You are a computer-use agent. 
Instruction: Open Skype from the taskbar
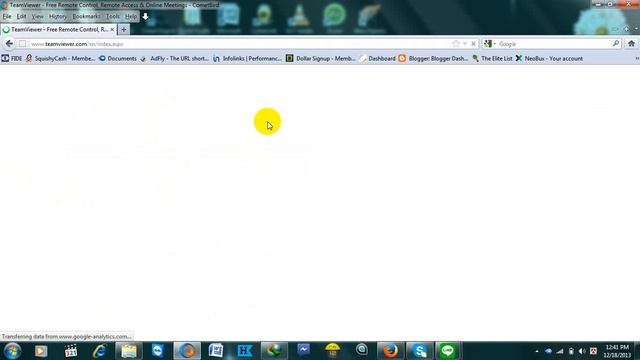420,351
